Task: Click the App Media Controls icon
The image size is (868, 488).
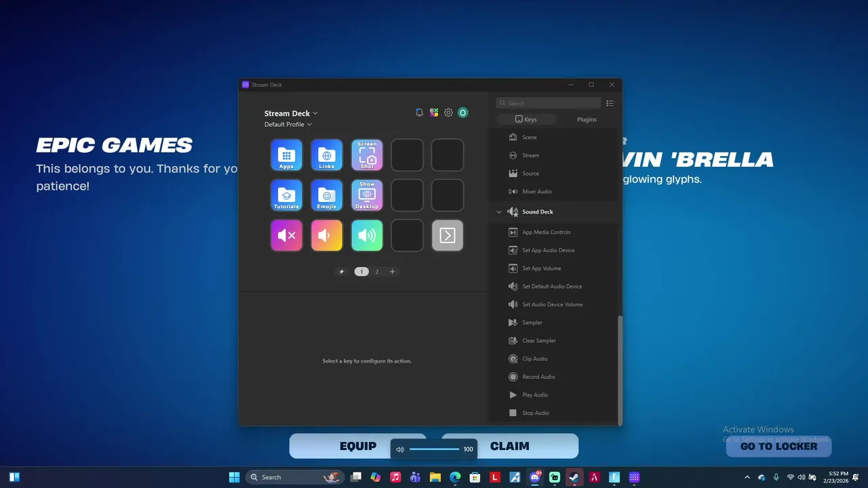Action: [513, 232]
